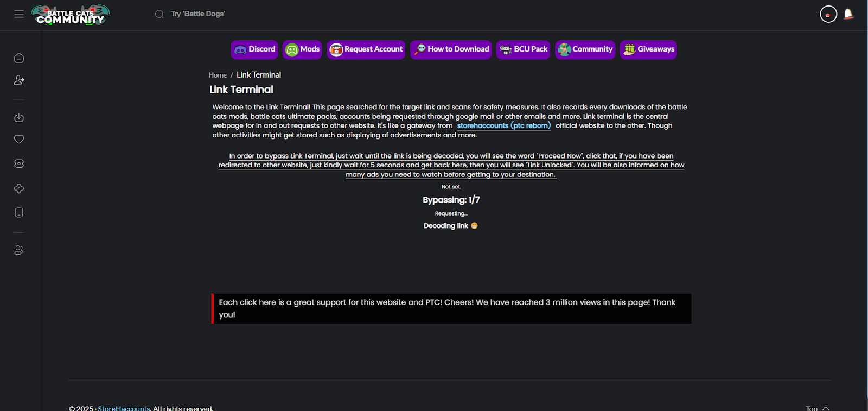Click the sidebar ticket icon

coord(19,163)
